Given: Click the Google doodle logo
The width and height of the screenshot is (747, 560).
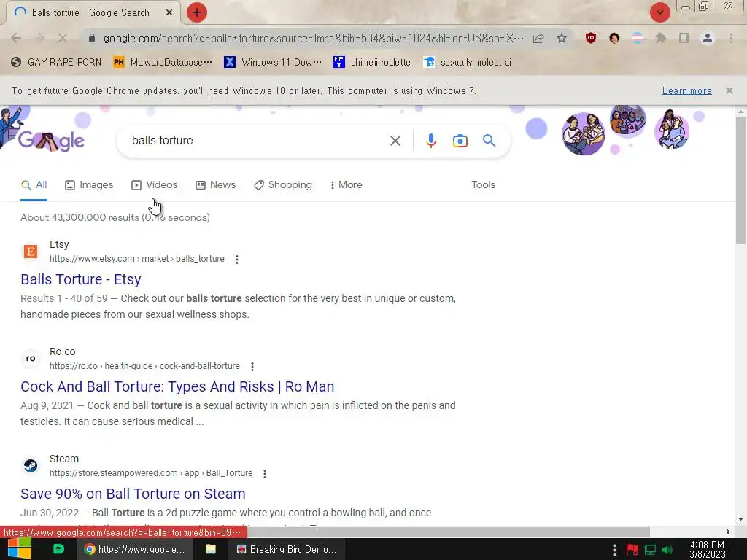Looking at the screenshot, I should (x=50, y=141).
